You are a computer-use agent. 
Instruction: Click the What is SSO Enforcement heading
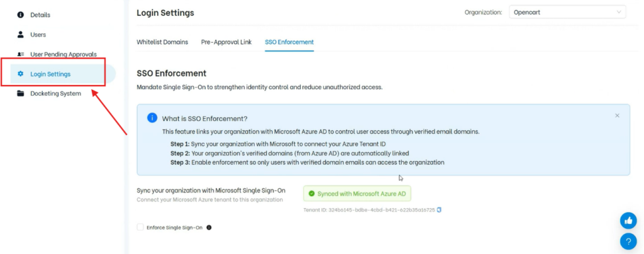204,119
